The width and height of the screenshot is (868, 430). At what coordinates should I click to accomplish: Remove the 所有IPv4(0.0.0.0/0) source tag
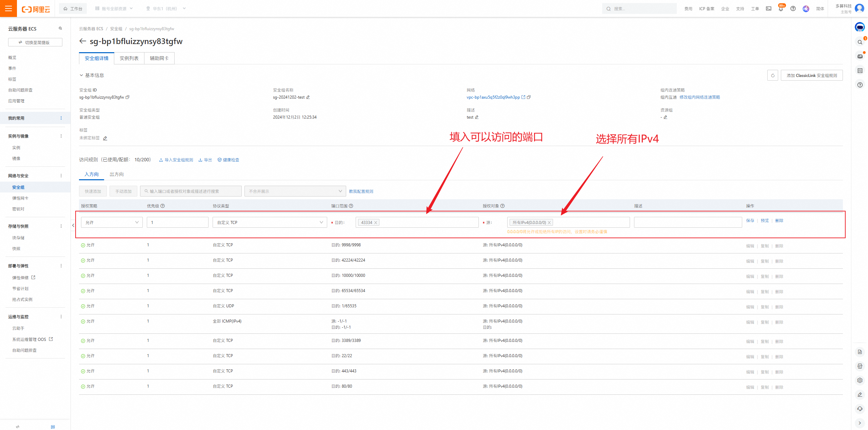(549, 223)
